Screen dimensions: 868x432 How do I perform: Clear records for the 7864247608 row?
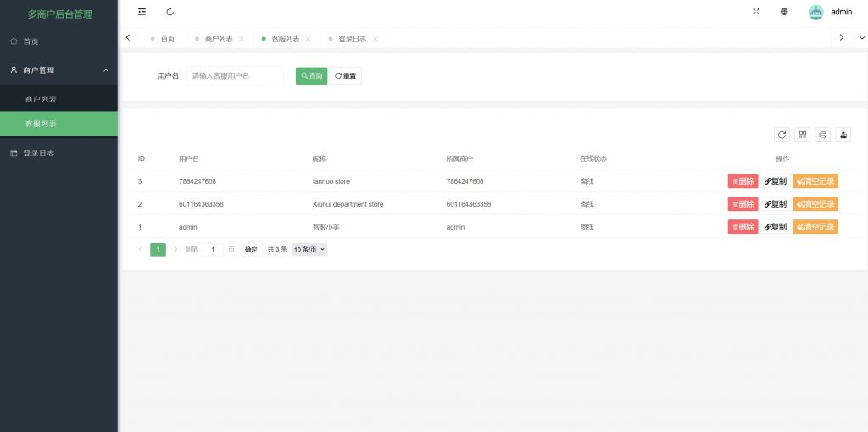coord(815,181)
